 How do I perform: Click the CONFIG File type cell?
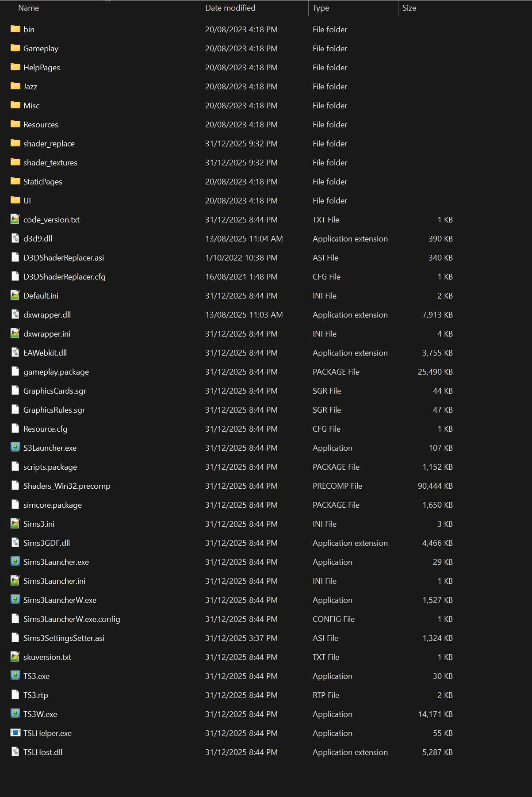click(x=333, y=619)
